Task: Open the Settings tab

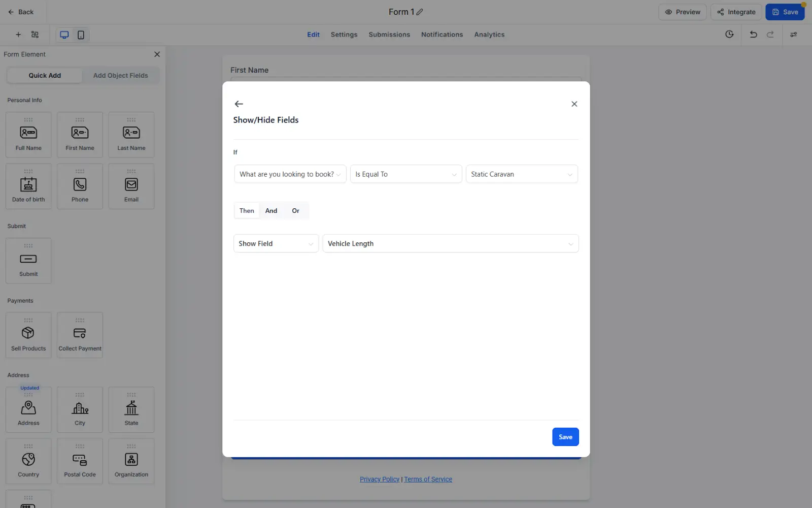Action: [344, 35]
